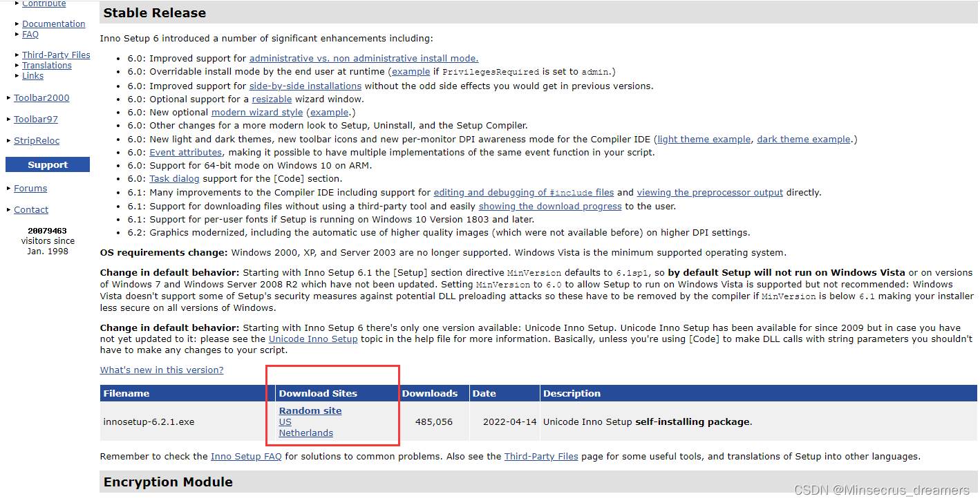Open the Contact link
This screenshot has width=980, height=503.
coord(31,209)
